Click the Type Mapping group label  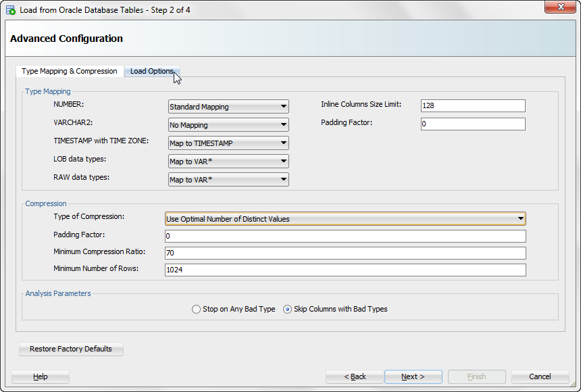pyautogui.click(x=48, y=91)
